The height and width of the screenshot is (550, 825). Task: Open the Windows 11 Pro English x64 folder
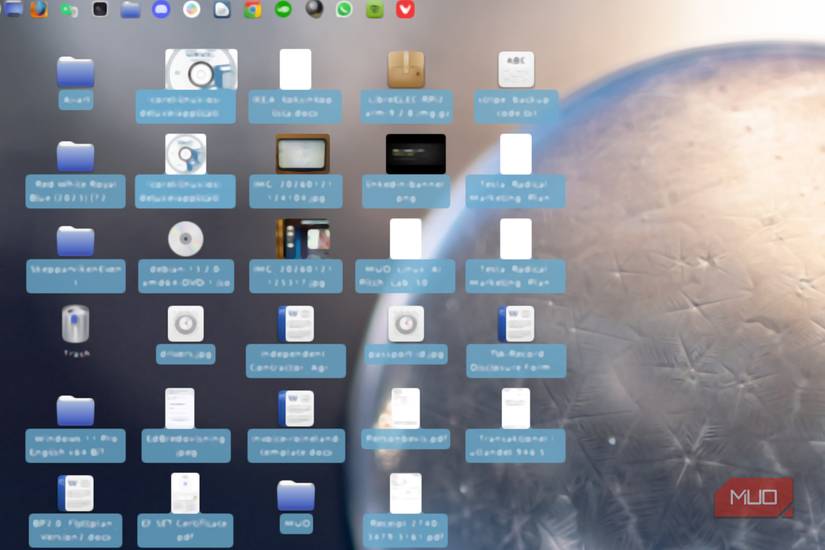pyautogui.click(x=75, y=428)
